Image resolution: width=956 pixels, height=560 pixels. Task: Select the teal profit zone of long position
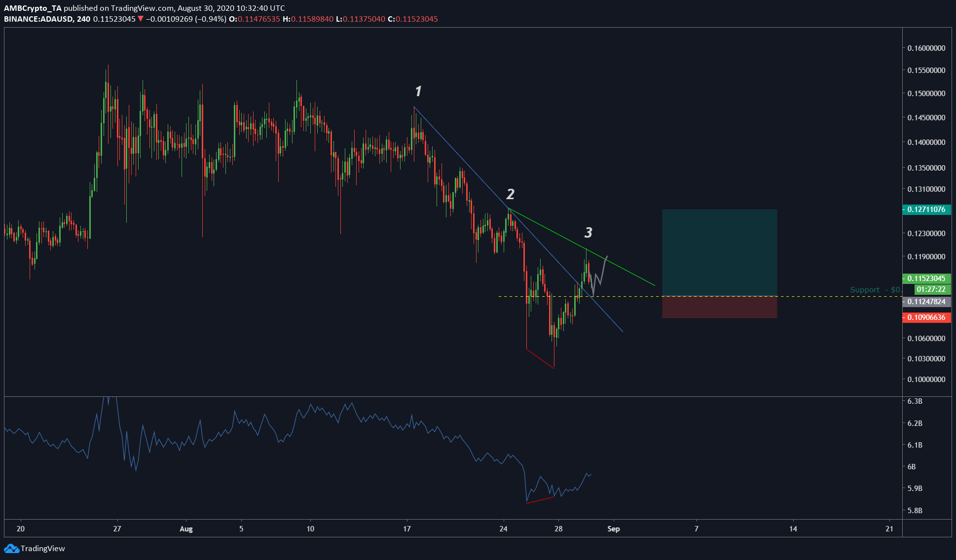coord(719,253)
